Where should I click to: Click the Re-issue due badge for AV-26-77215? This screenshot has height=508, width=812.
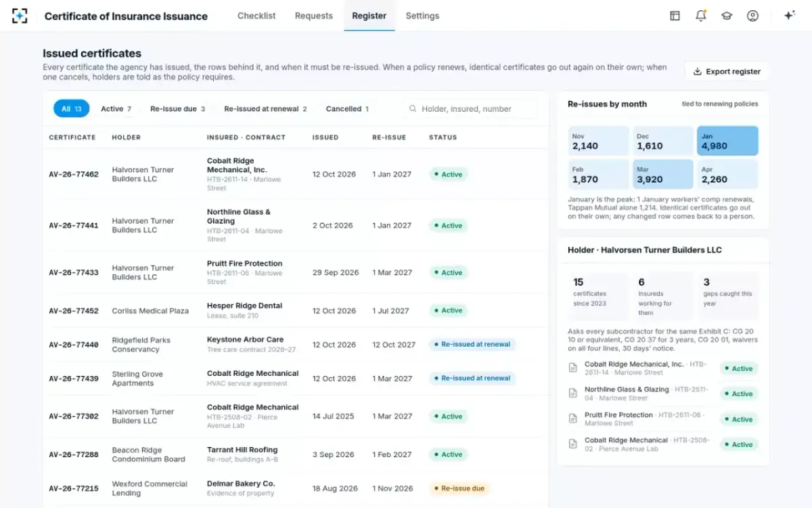459,488
